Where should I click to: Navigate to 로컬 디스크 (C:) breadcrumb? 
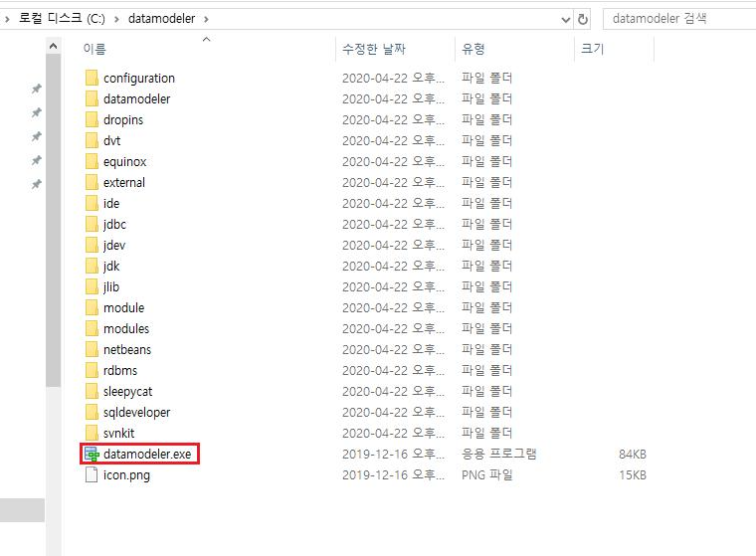point(62,18)
